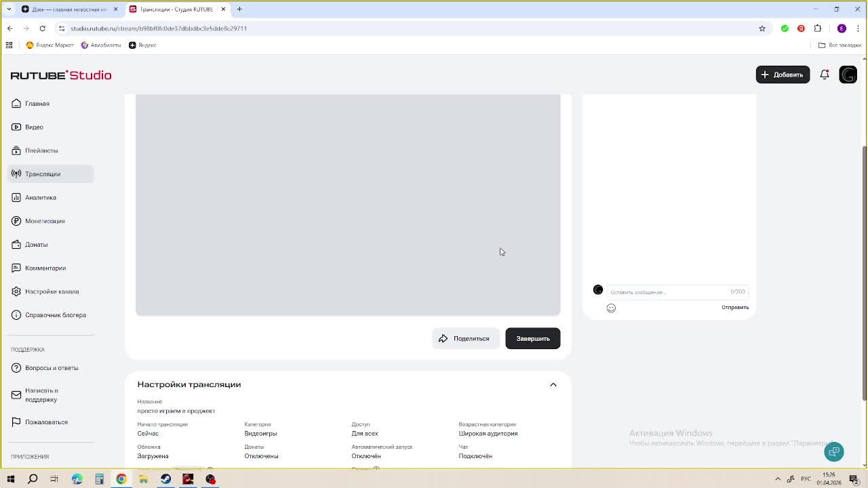Open the Chrome three-dot menu

[x=858, y=28]
